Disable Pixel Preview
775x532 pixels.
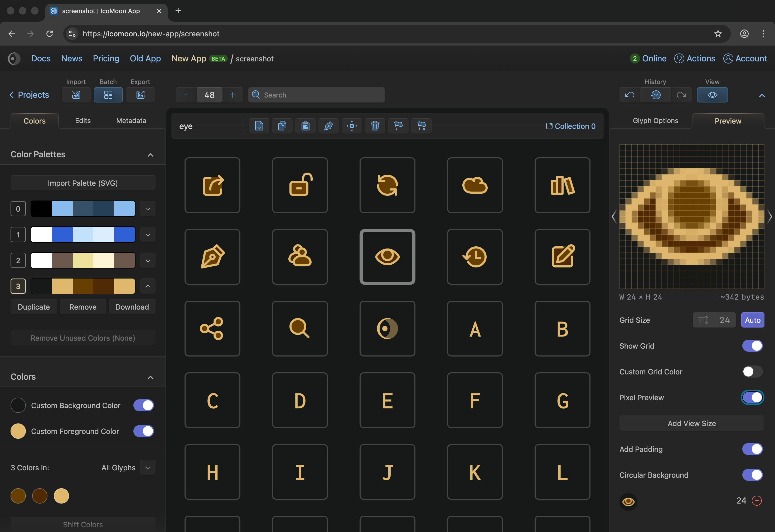point(752,397)
